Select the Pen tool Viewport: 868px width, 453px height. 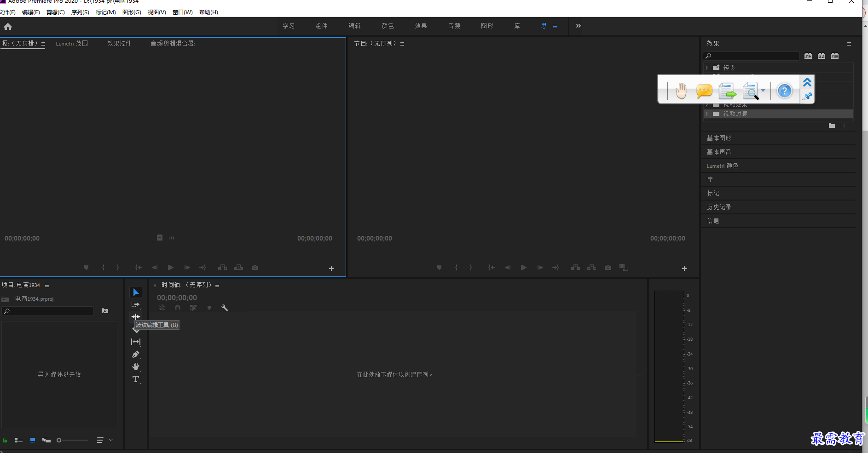[x=136, y=355]
